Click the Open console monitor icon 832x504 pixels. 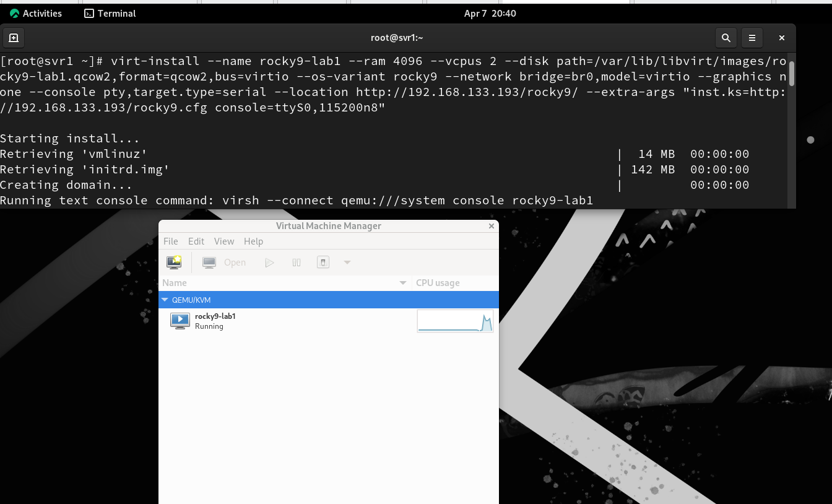(209, 263)
